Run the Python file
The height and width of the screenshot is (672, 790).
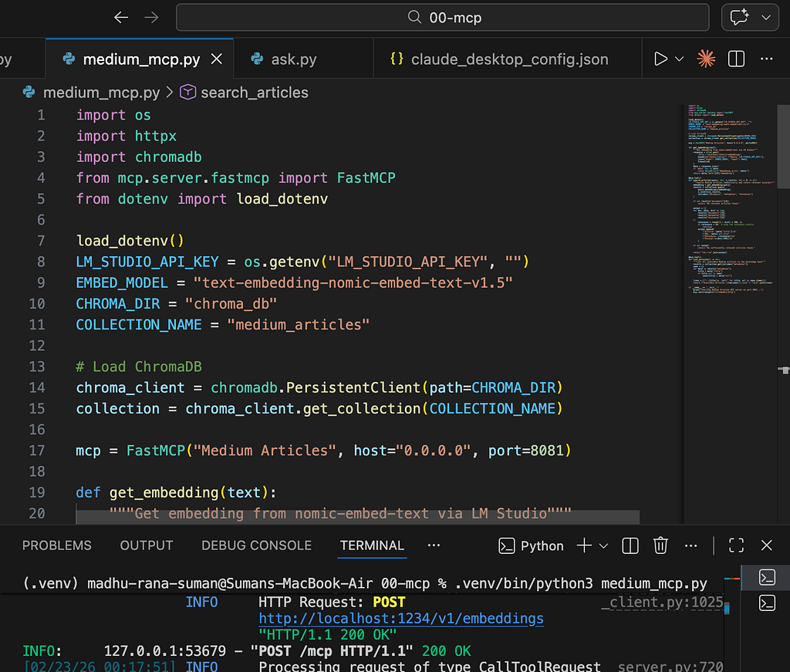click(x=660, y=59)
